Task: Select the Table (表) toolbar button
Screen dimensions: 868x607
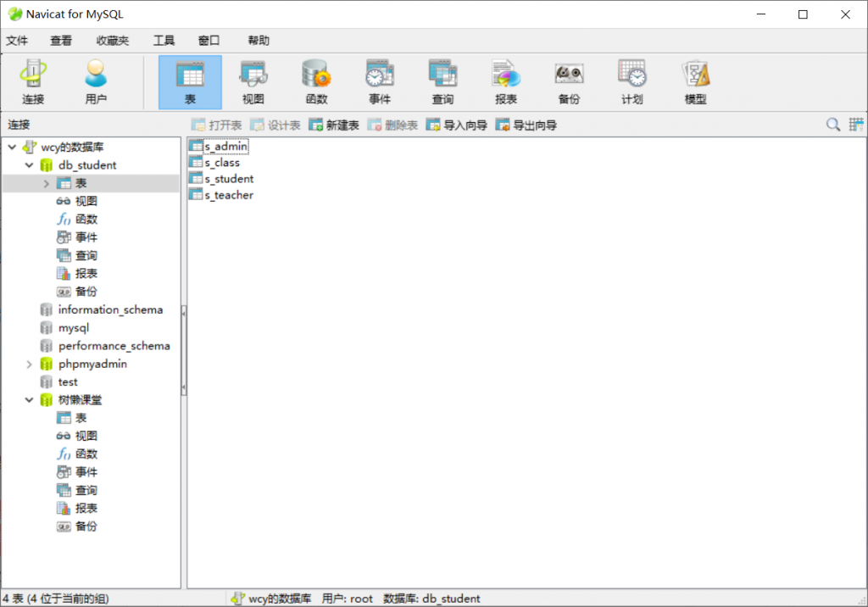Action: click(190, 82)
